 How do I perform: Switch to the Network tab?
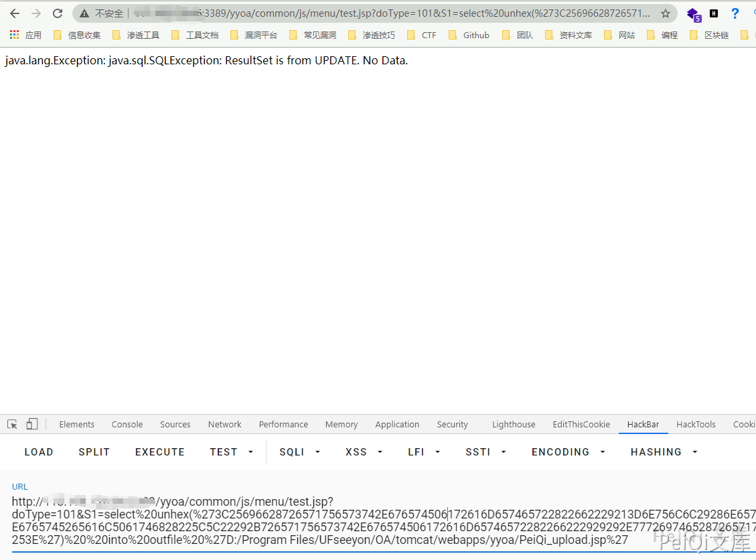point(225,425)
